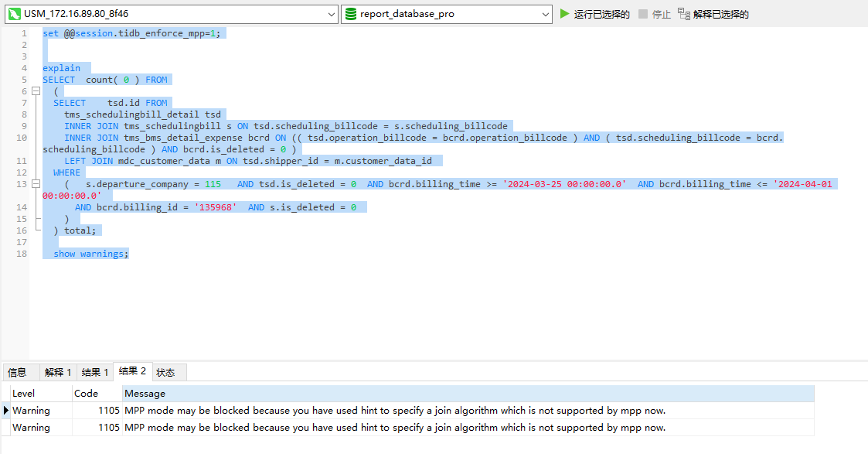Click the connection icon beside USM_172.16.89.80_8f46

[15, 14]
